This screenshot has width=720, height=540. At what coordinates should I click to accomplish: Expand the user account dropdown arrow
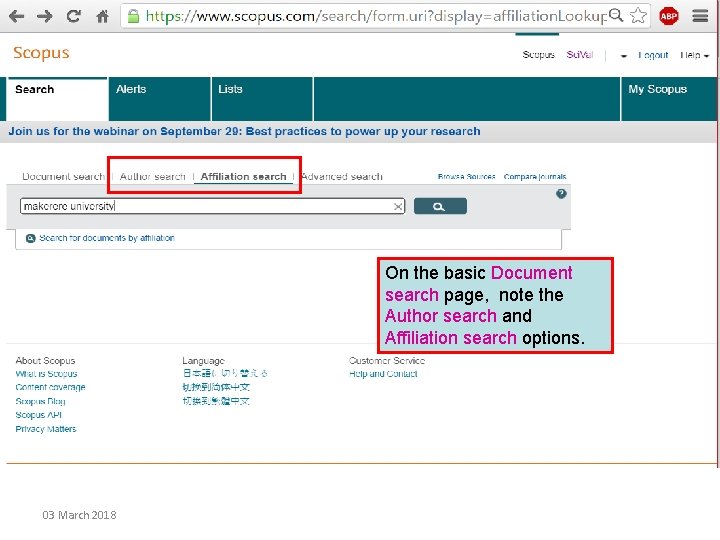(624, 56)
